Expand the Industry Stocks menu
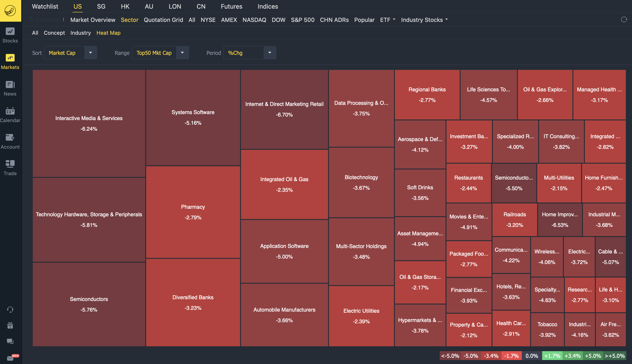The width and height of the screenshot is (632, 364). click(x=424, y=20)
